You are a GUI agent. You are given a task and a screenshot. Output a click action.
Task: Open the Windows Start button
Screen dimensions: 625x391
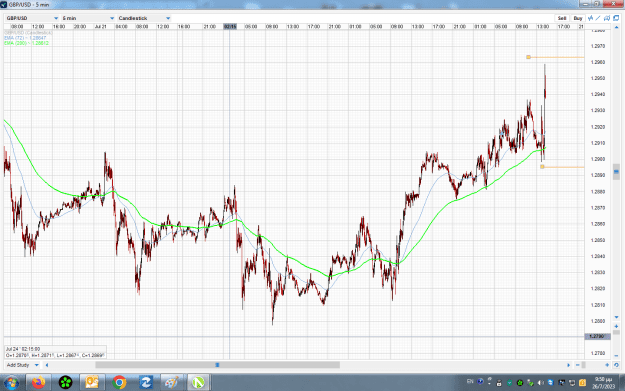(x=11, y=383)
